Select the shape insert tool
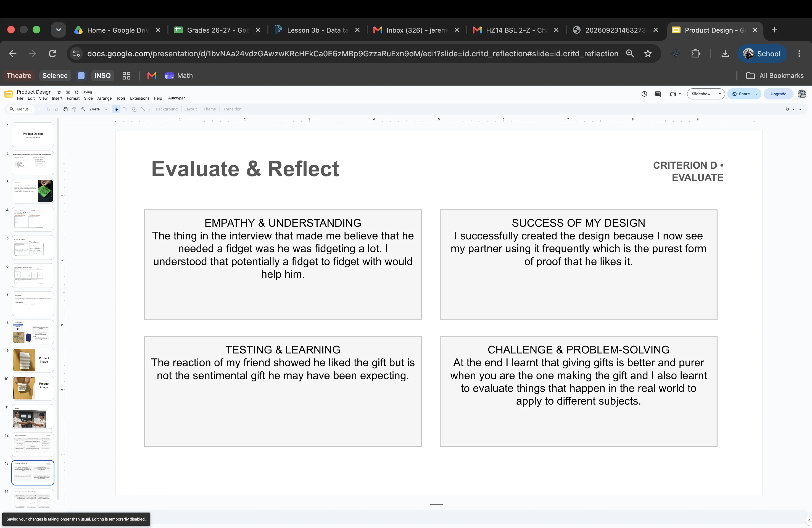This screenshot has height=528, width=812. [x=134, y=109]
